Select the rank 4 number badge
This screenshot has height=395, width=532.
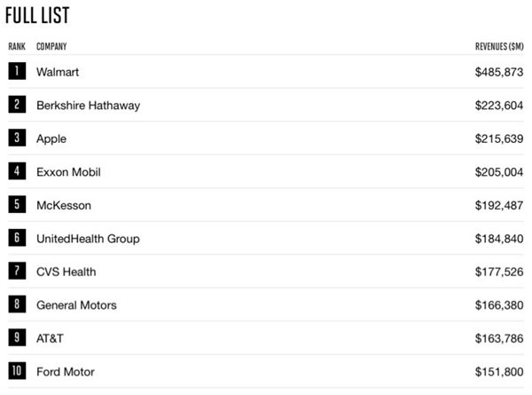(x=16, y=171)
